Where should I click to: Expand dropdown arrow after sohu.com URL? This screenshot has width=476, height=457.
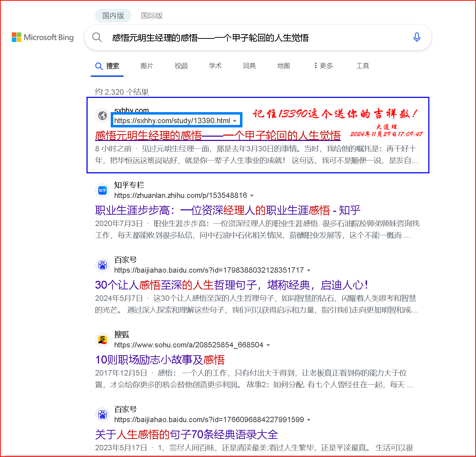coord(268,345)
